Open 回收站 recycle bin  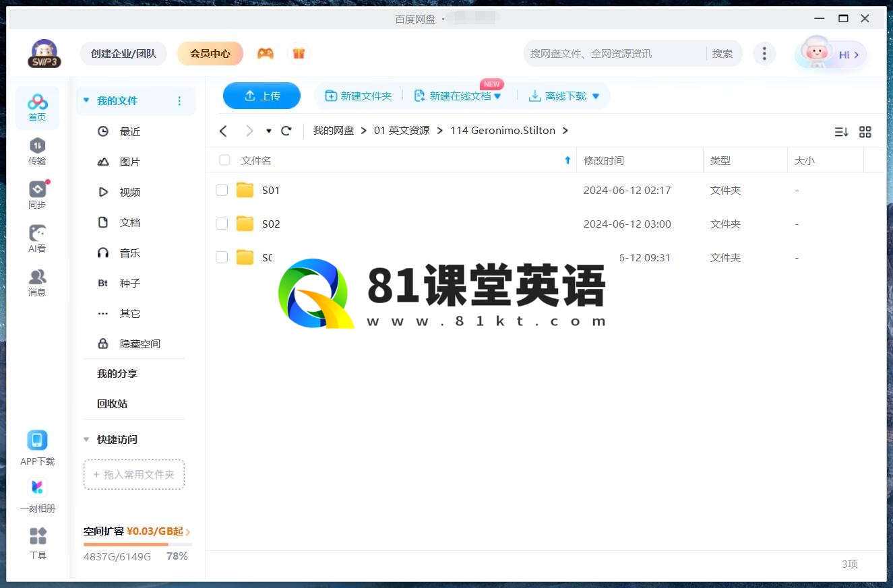[112, 404]
